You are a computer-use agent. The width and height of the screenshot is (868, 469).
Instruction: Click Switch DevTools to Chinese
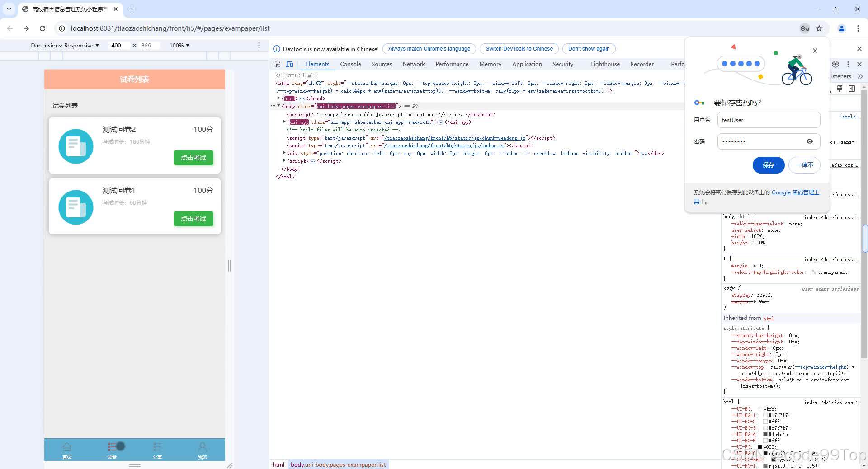(x=519, y=49)
